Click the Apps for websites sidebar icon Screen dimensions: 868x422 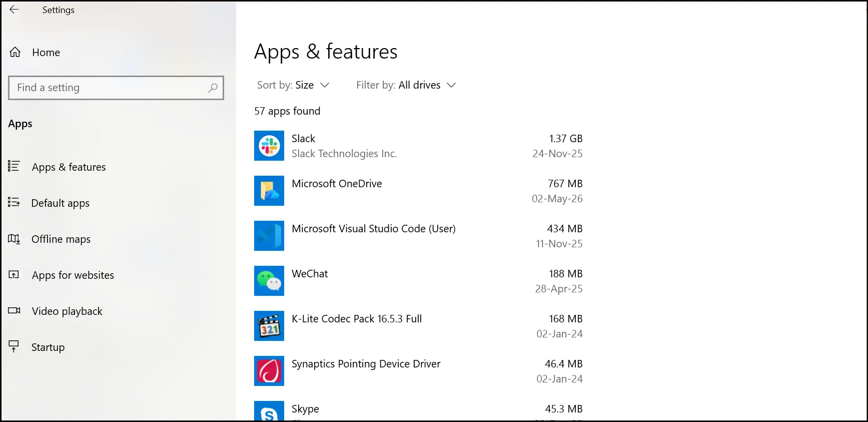point(14,274)
